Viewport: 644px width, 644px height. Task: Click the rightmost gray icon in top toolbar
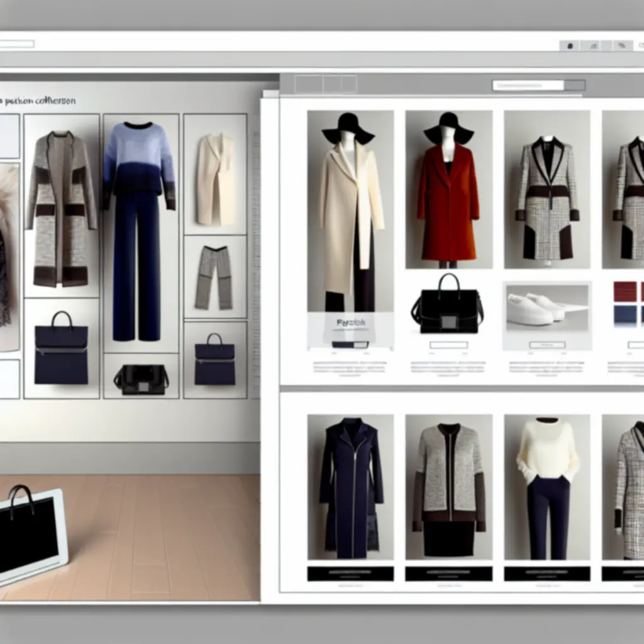click(621, 45)
